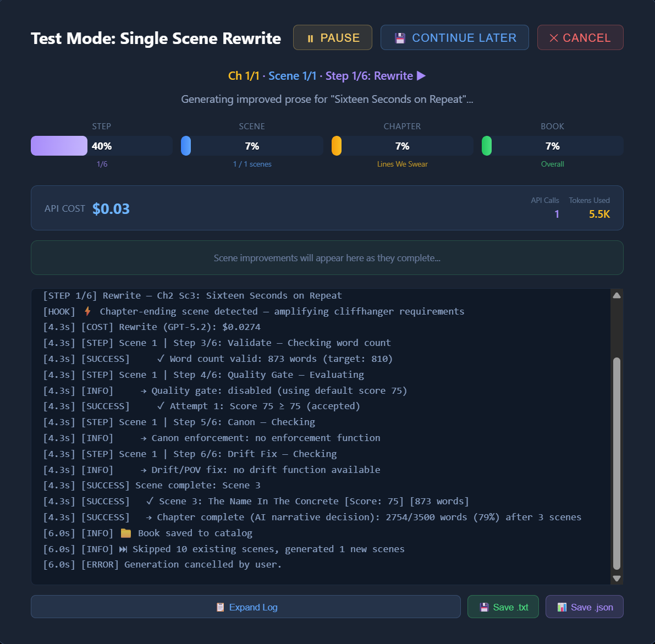Click the 'Test Mode: Single Scene Rewrite' title

tap(156, 38)
